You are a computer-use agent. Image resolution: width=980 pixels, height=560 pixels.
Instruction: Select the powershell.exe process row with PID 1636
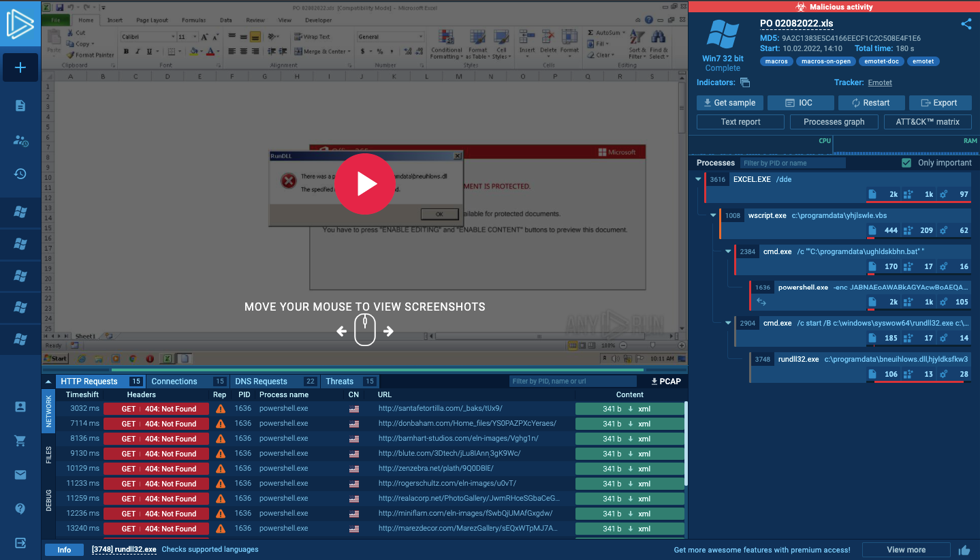(x=861, y=294)
